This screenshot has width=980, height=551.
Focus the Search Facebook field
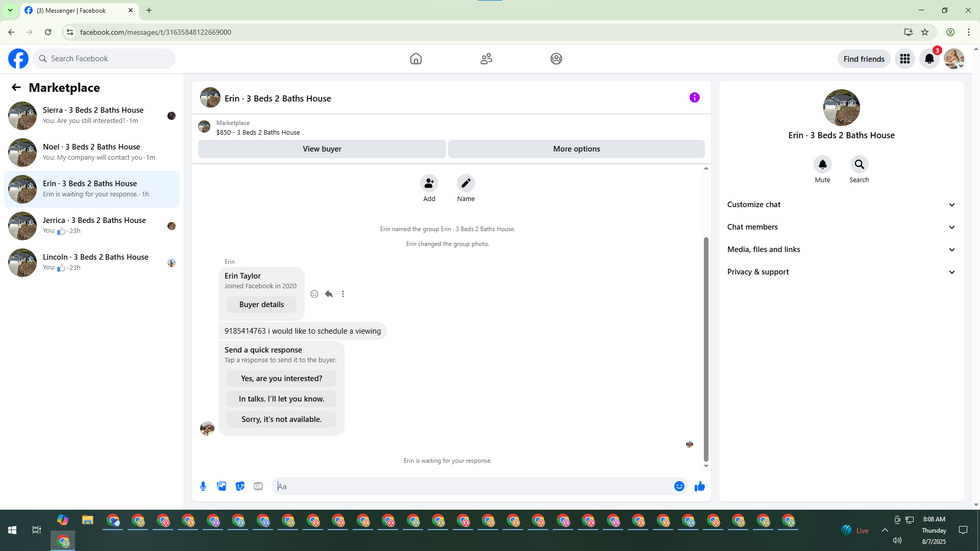pos(104,59)
